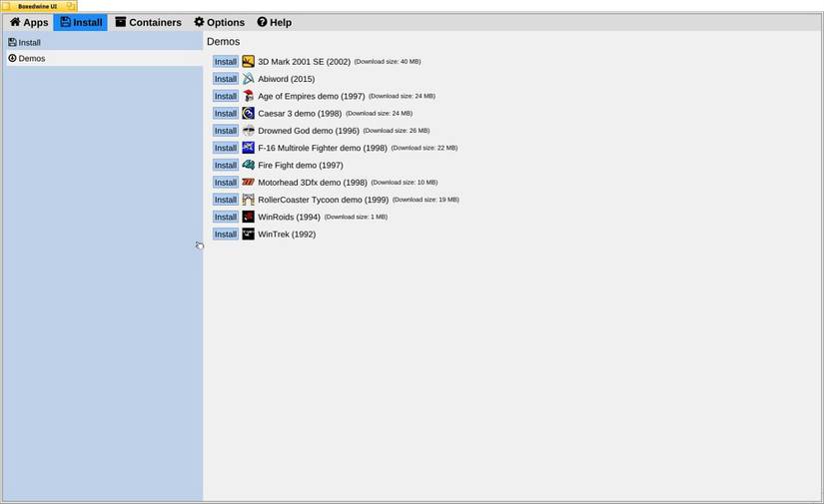Install F-16 Multirole Fighter demo
The width and height of the screenshot is (824, 504).
tap(226, 148)
